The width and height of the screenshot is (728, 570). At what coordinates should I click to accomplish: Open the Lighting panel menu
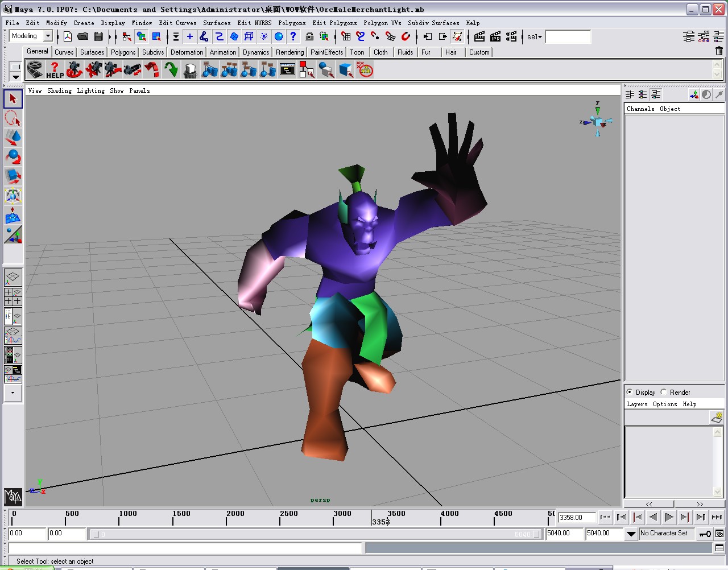(90, 90)
